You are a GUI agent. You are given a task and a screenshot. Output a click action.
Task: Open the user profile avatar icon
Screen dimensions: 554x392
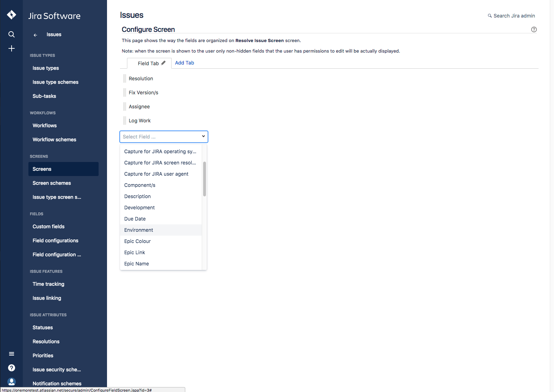(12, 381)
